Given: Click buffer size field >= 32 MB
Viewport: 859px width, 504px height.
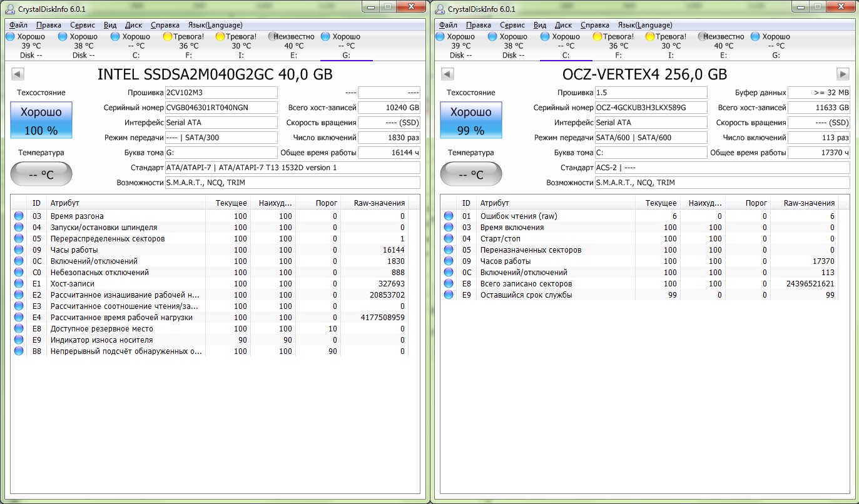Looking at the screenshot, I should pos(819,93).
